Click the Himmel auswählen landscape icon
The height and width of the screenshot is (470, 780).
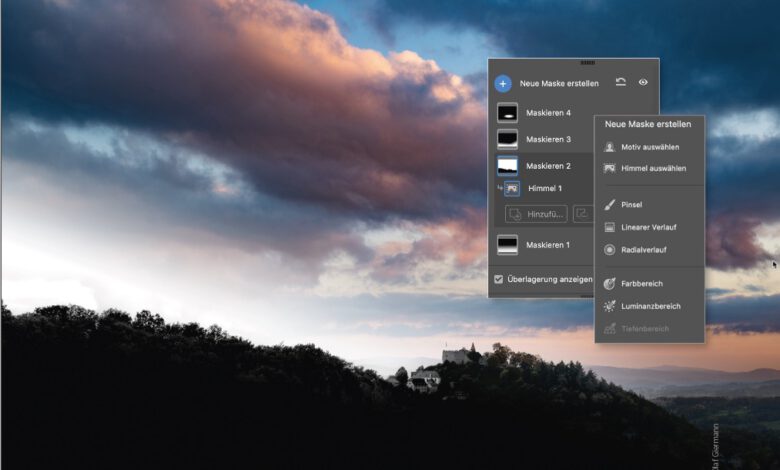pos(609,169)
